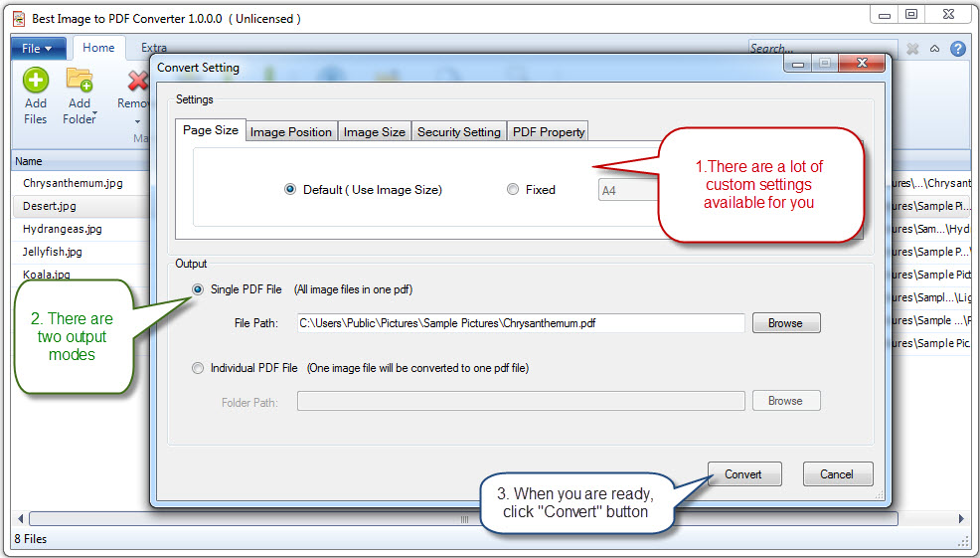This screenshot has height=558, width=980.
Task: Click the File Path input field
Action: coord(521,323)
